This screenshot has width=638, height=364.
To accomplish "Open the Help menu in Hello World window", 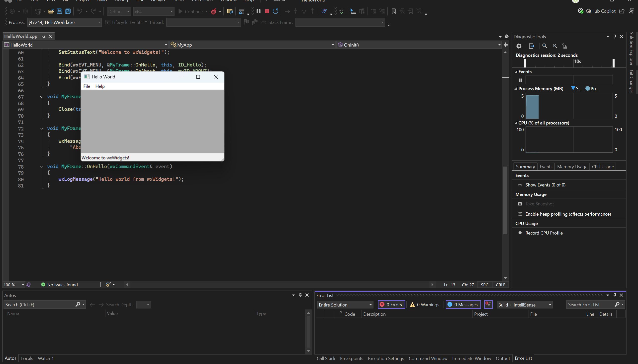I will pos(100,86).
